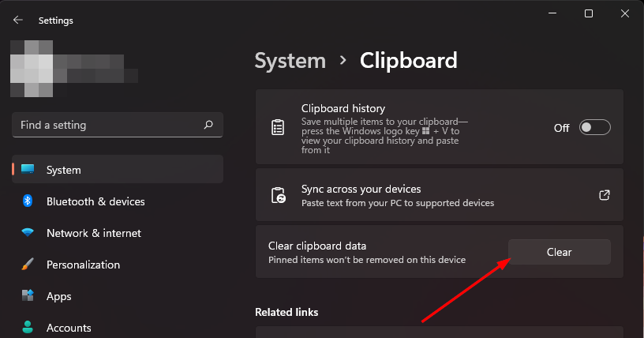
Task: Click the Bluetooth & devices icon
Action: 28,201
